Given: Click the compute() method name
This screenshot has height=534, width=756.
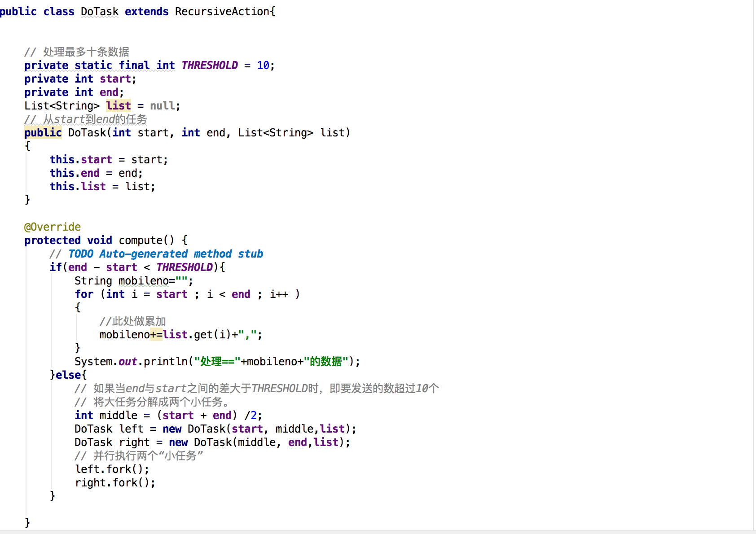Looking at the screenshot, I should tap(141, 241).
